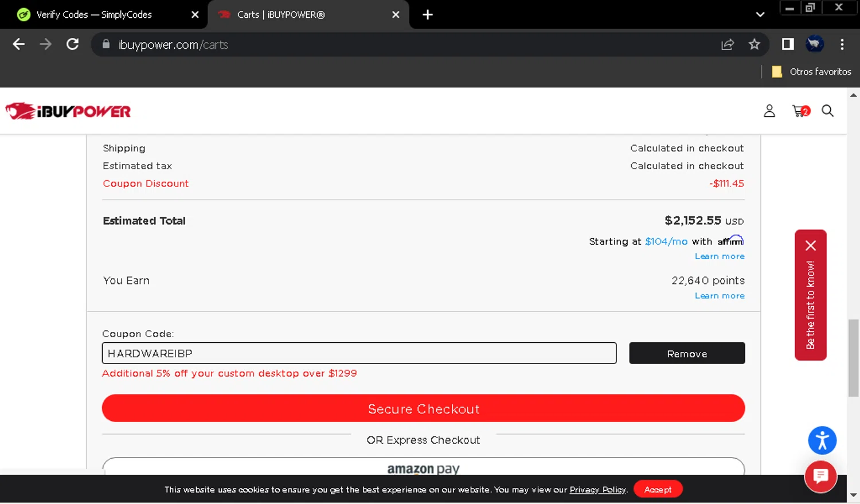Go back with the browser back arrow
860x504 pixels.
click(19, 44)
